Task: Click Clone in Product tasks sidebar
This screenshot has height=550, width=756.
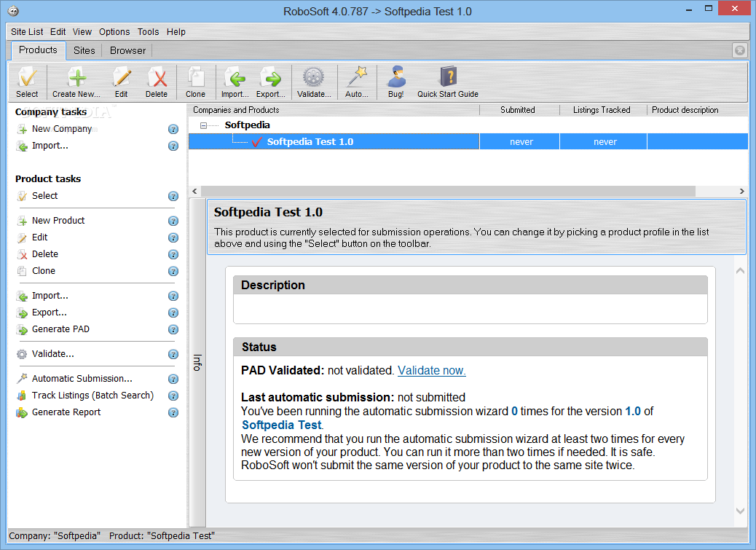Action: 44,271
